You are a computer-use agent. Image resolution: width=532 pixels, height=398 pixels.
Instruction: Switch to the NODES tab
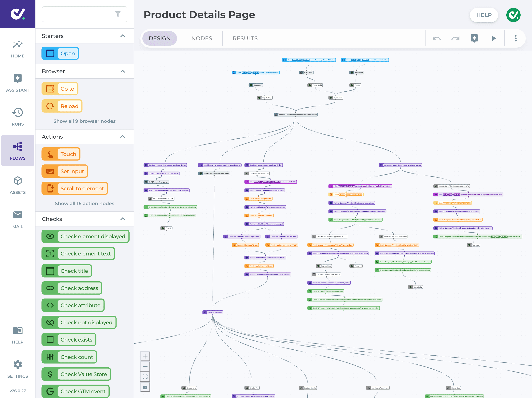202,38
